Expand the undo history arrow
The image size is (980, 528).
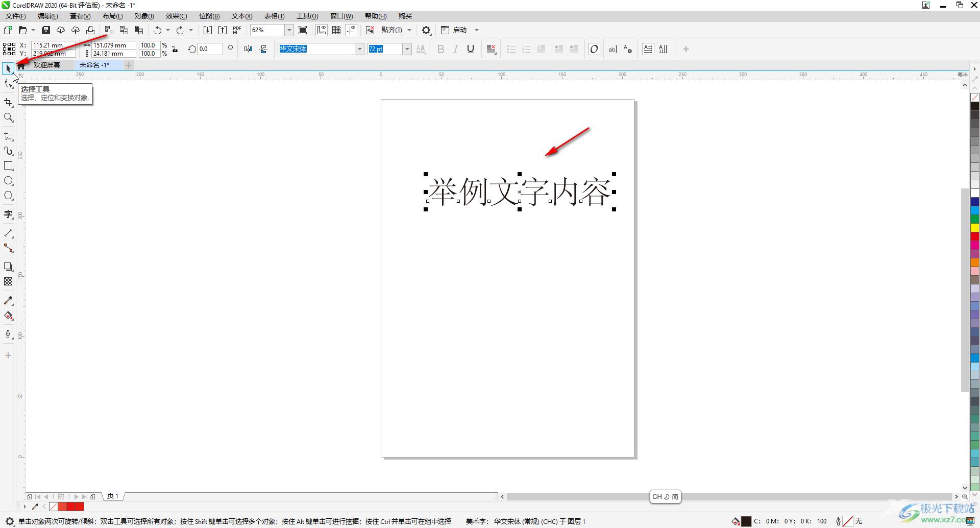[x=168, y=30]
